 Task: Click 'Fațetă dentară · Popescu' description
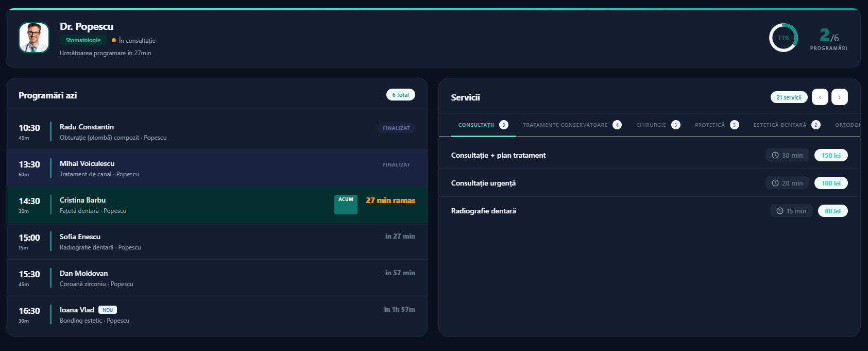pyautogui.click(x=93, y=211)
